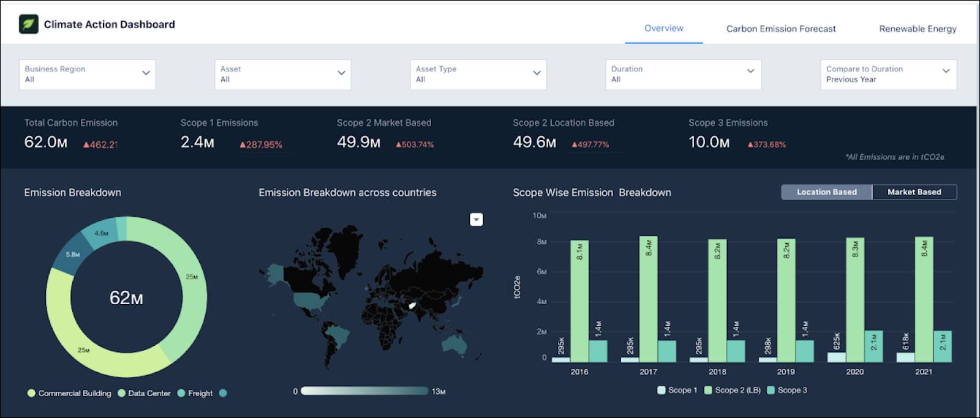The image size is (980, 418).
Task: Click the Freight legend dot
Action: (181, 394)
